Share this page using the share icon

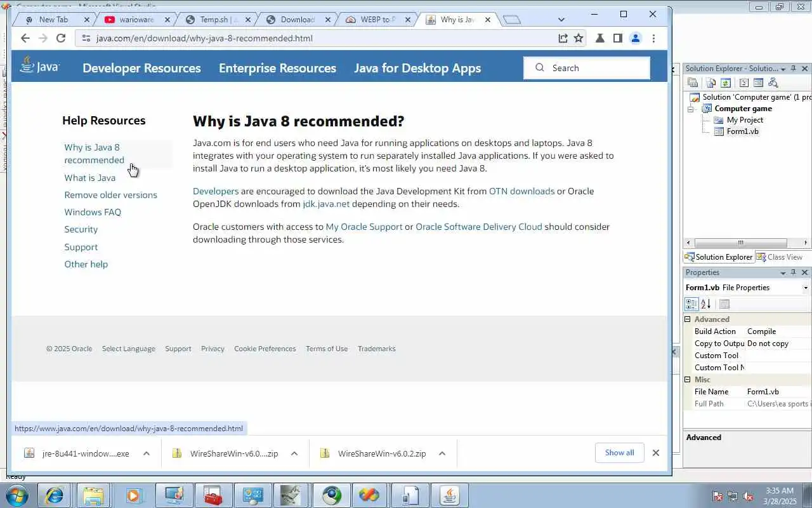coord(563,38)
